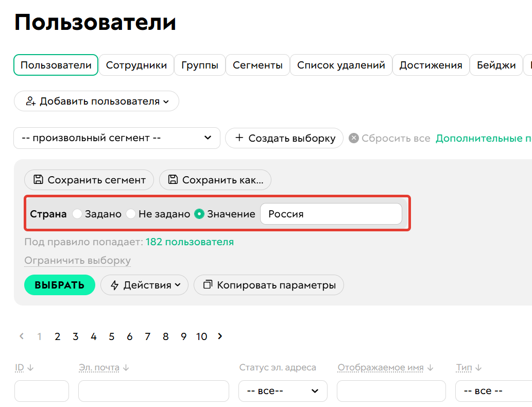Click the ID column sort arrow
Image resolution: width=532 pixels, height=407 pixels.
point(30,367)
